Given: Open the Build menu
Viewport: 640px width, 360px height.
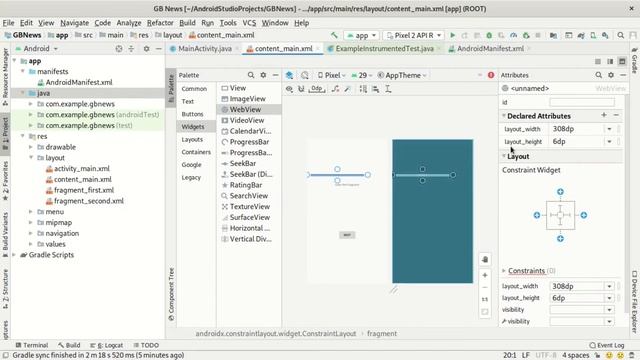Looking at the screenshot, I should (187, 23).
